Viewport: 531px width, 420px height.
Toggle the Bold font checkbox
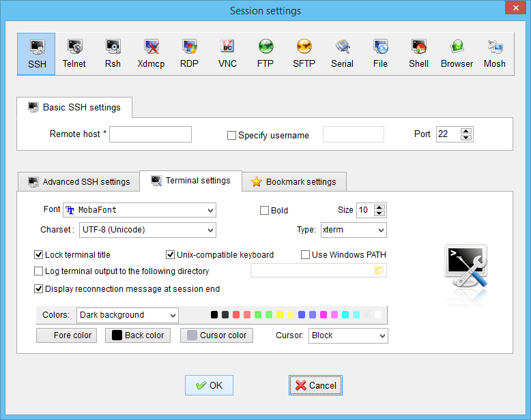point(264,210)
